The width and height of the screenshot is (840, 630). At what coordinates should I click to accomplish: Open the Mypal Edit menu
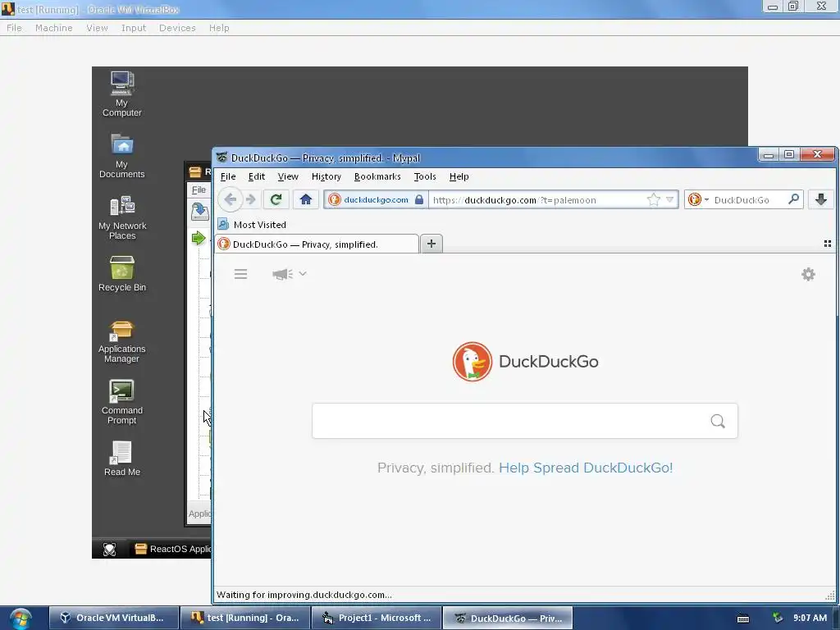[257, 176]
